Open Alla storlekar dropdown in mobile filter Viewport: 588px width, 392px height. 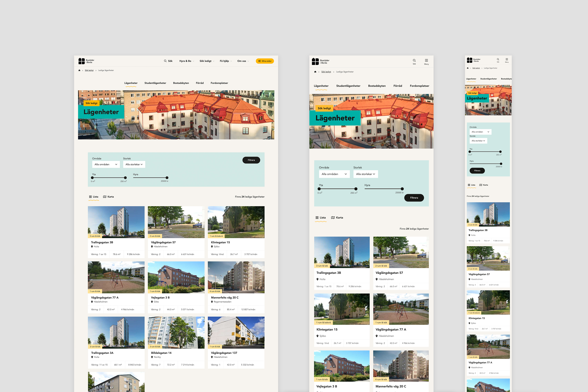coord(478,141)
